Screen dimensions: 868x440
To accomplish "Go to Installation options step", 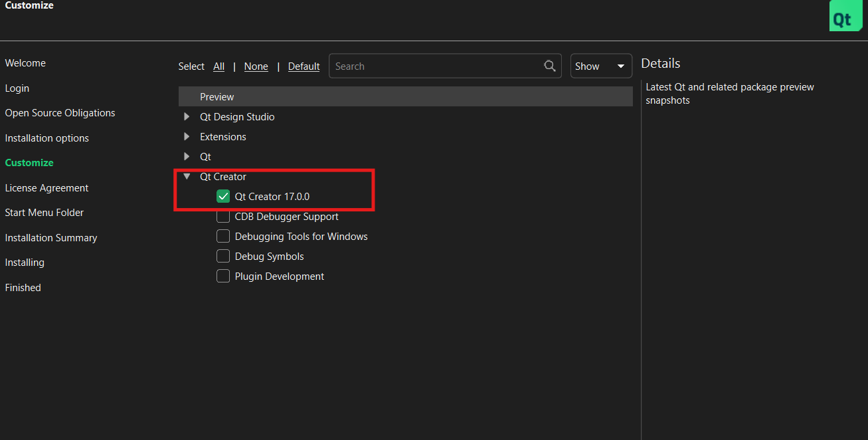I will click(46, 138).
